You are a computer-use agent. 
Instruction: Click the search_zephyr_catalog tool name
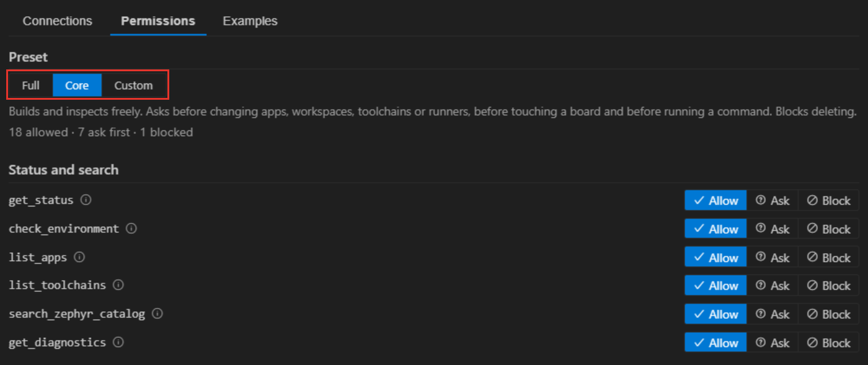coord(77,314)
